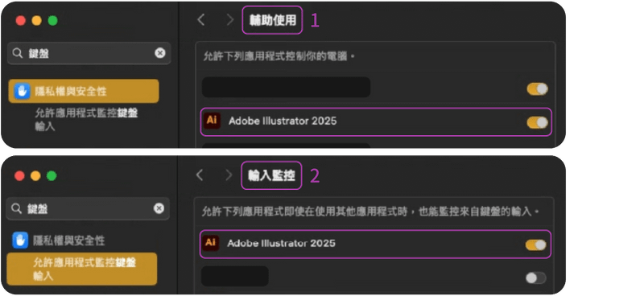
Task: Click the Adobe Illustrator icon under 輸入監控
Action: tap(210, 243)
